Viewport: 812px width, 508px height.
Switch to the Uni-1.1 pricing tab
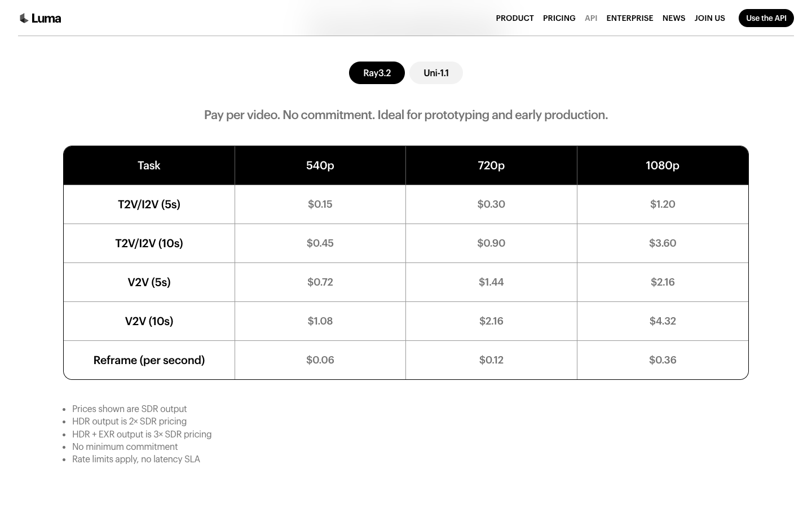coord(436,73)
